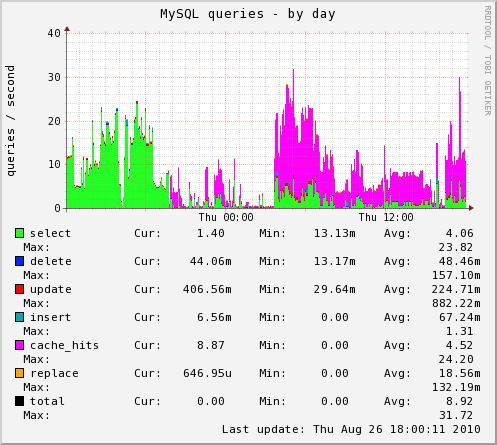This screenshot has width=497, height=445.
Task: Click update min value 29.64m
Action: 335,289
